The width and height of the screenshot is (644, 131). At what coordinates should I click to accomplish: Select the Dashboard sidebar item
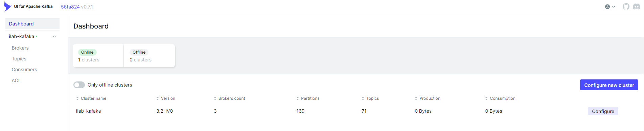(x=32, y=23)
